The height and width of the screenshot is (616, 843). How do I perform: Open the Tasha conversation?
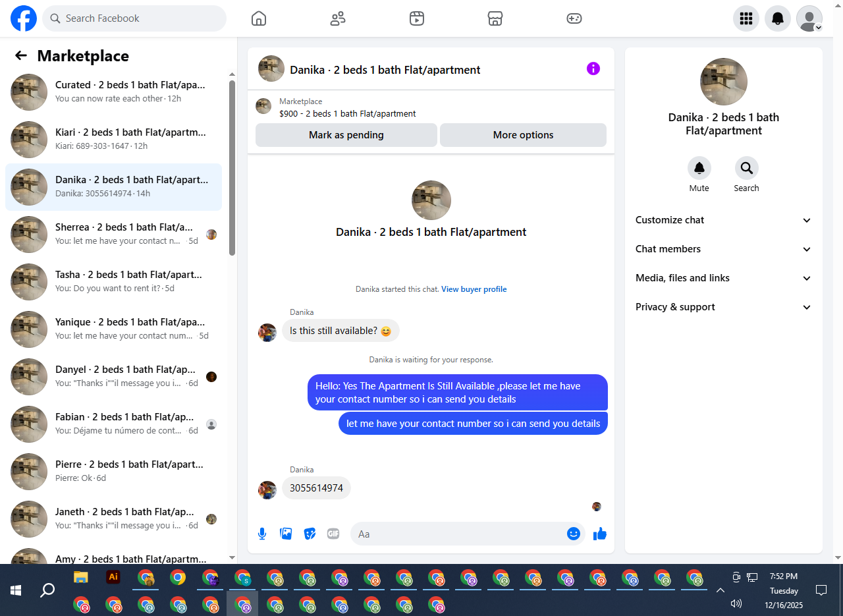(113, 282)
